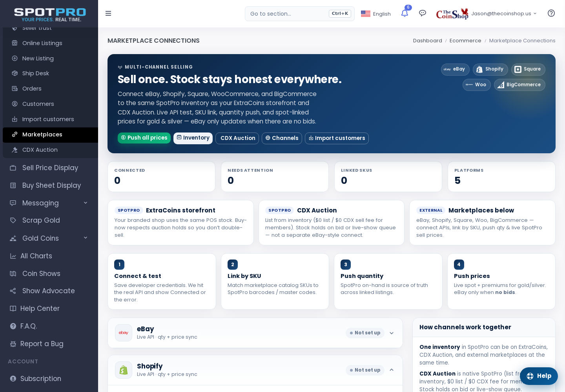Image resolution: width=565 pixels, height=392 pixels.
Task: Click the BigCommerce platform chip
Action: 519,85
